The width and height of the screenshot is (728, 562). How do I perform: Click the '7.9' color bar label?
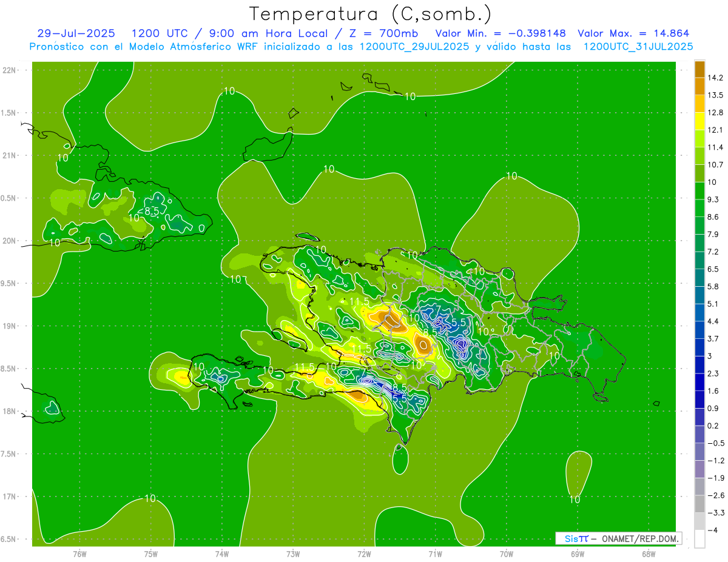coord(713,235)
